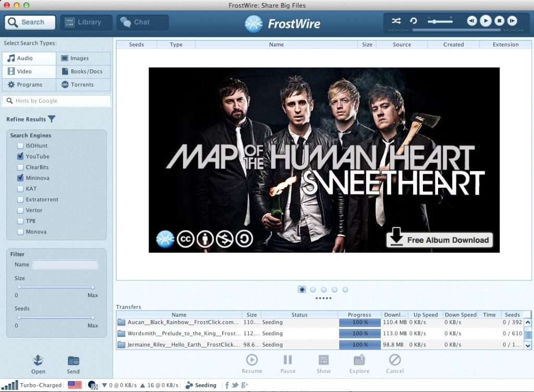The height and width of the screenshot is (392, 534).
Task: Uncheck YouTube search engine
Action: coord(20,156)
